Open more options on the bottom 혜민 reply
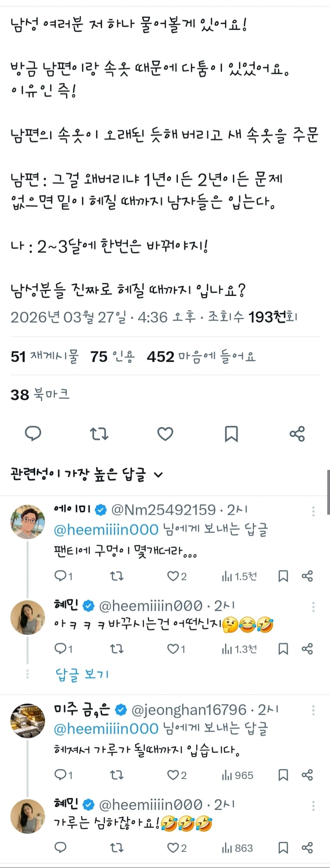 point(313,805)
